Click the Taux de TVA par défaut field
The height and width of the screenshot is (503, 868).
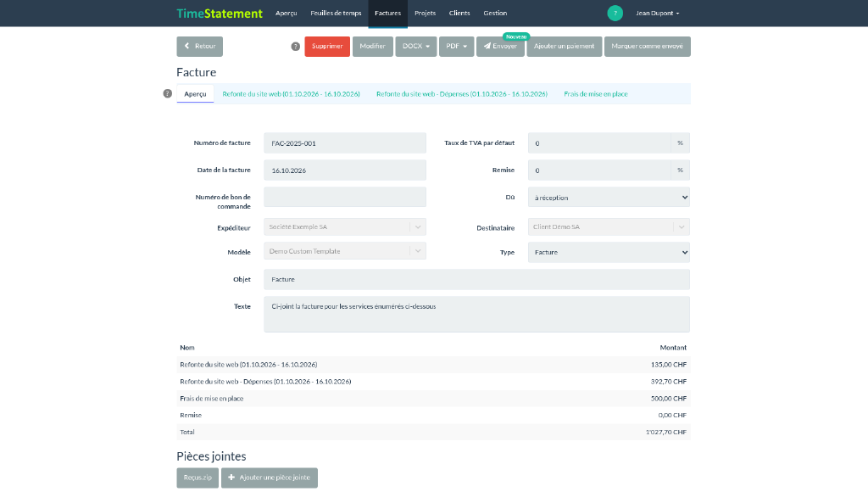point(599,143)
